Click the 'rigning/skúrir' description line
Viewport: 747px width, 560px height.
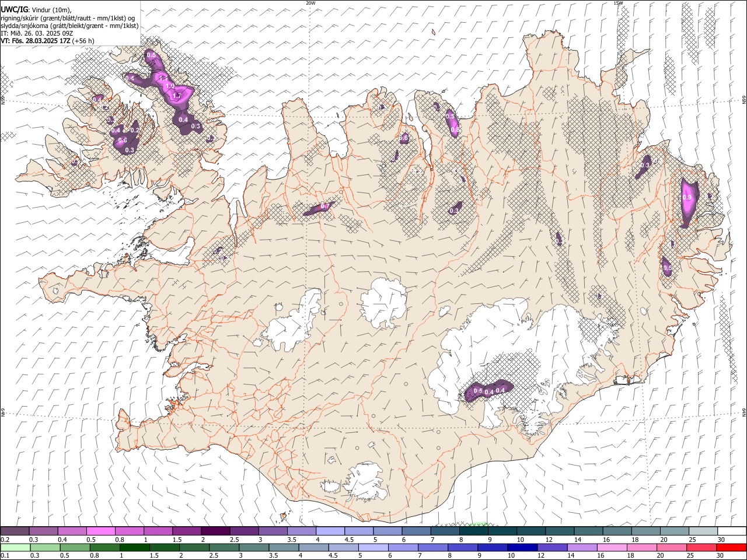68,18
